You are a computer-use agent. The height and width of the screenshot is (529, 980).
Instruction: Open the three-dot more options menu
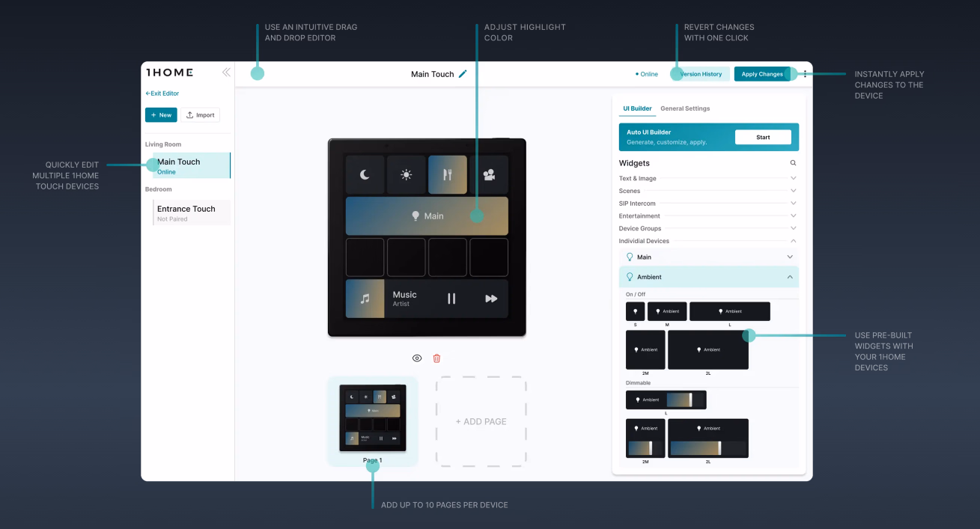[805, 74]
